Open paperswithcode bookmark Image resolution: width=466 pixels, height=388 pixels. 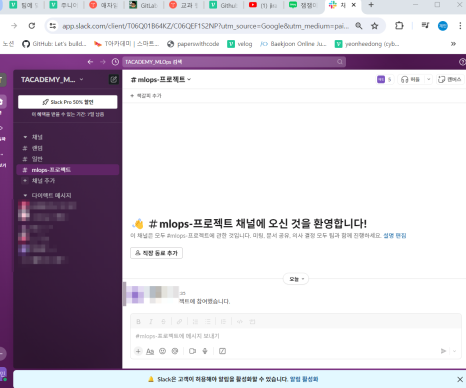(193, 44)
